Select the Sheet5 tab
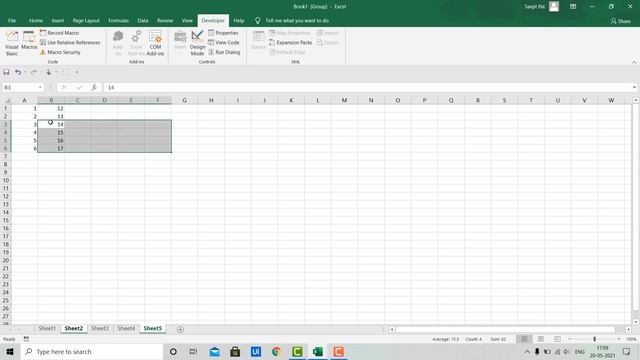The image size is (640, 360). (153, 329)
